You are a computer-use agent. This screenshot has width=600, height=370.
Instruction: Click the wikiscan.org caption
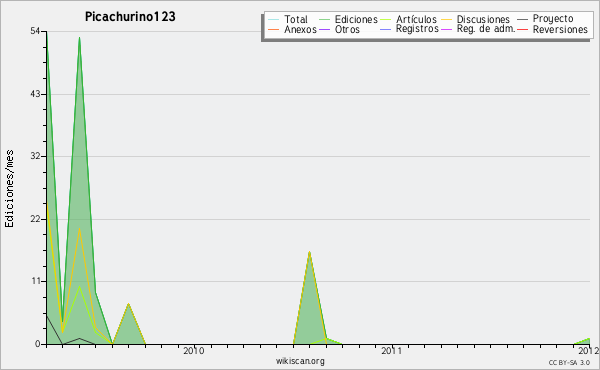(x=300, y=361)
